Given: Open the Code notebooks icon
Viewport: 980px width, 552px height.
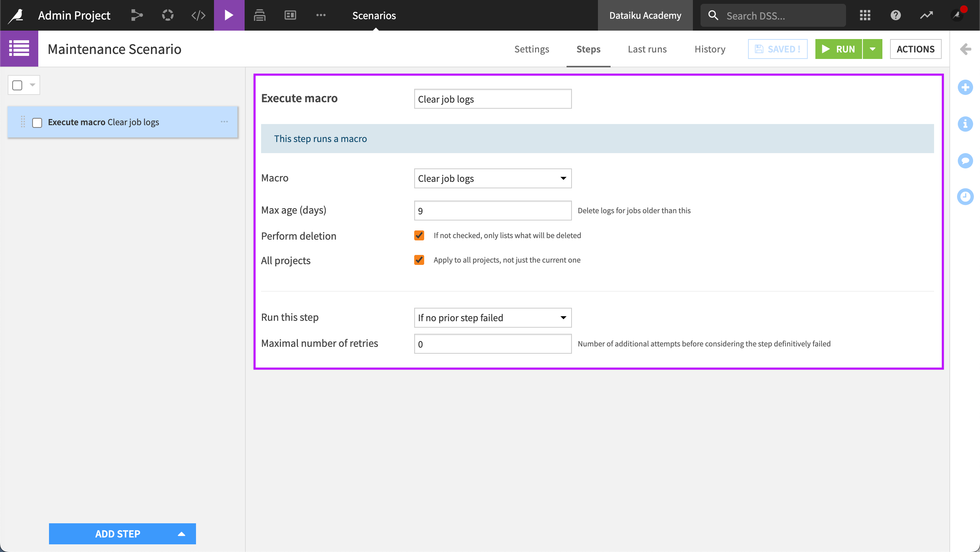Looking at the screenshot, I should pos(198,15).
